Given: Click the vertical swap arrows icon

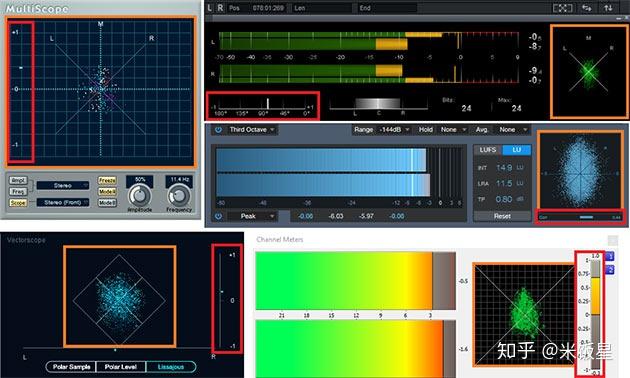Looking at the screenshot, I should 608,8.
